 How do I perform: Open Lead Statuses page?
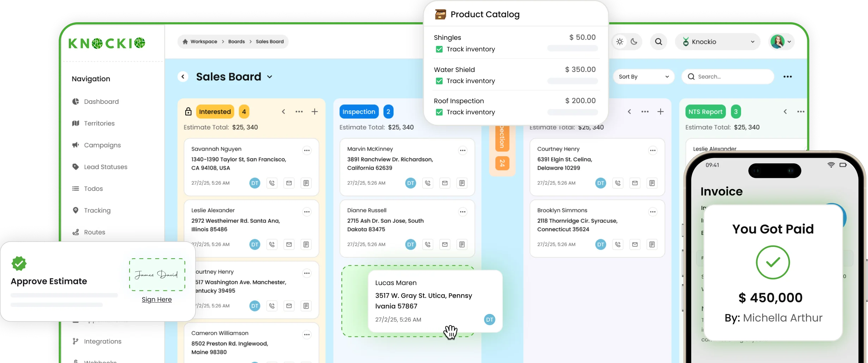[100, 167]
